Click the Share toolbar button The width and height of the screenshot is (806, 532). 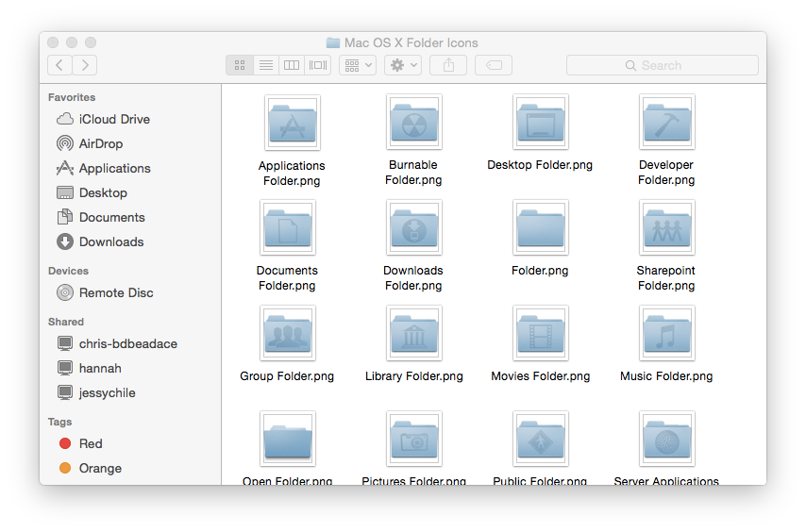click(448, 65)
